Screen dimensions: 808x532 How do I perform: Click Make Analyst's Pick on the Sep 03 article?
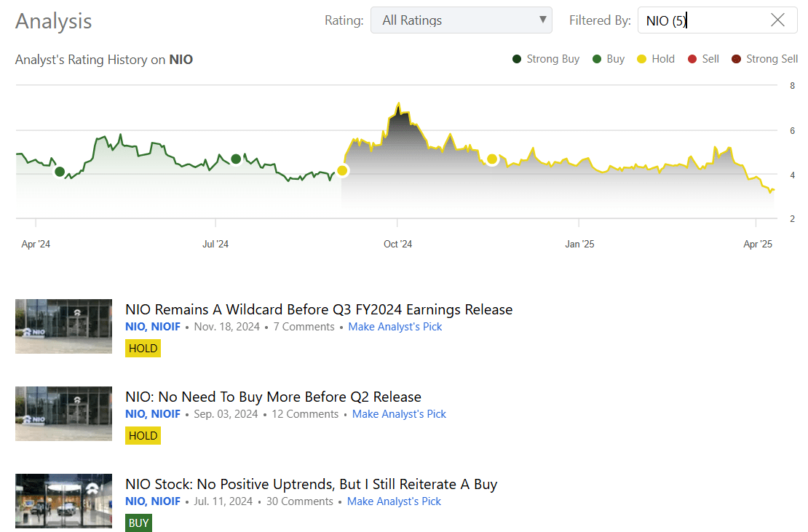[399, 413]
